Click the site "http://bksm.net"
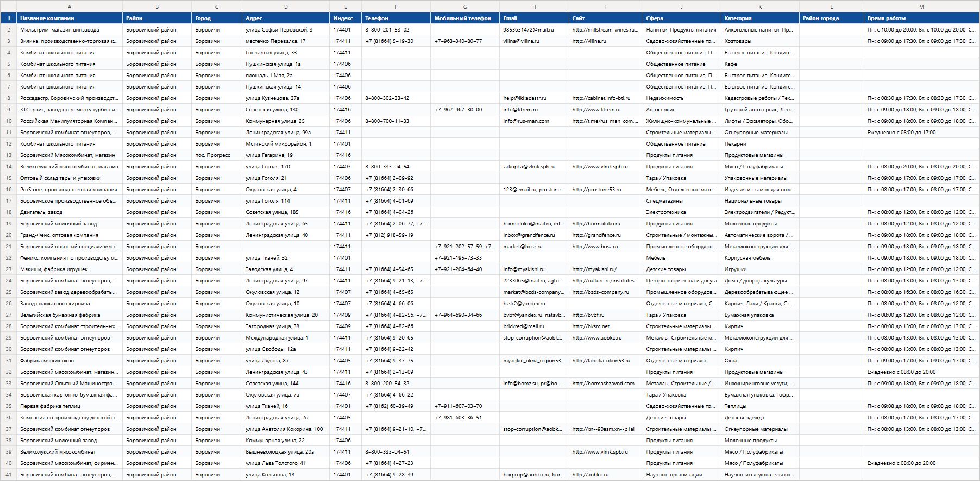The width and height of the screenshot is (980, 490). click(x=606, y=326)
